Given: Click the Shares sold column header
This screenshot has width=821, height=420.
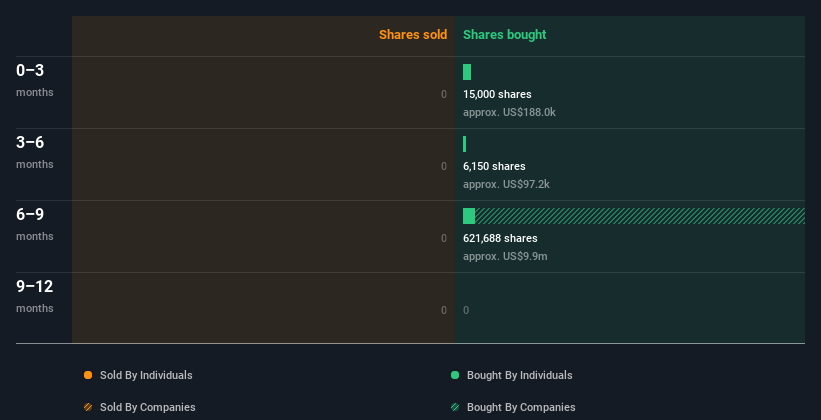Looking at the screenshot, I should 413,35.
